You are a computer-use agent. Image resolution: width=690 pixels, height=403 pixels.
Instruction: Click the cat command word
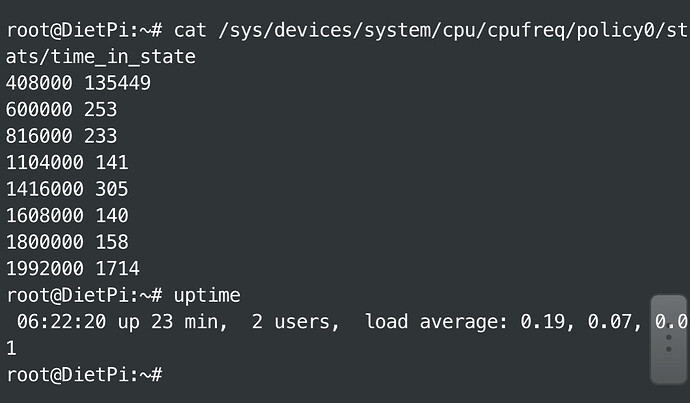(x=191, y=30)
